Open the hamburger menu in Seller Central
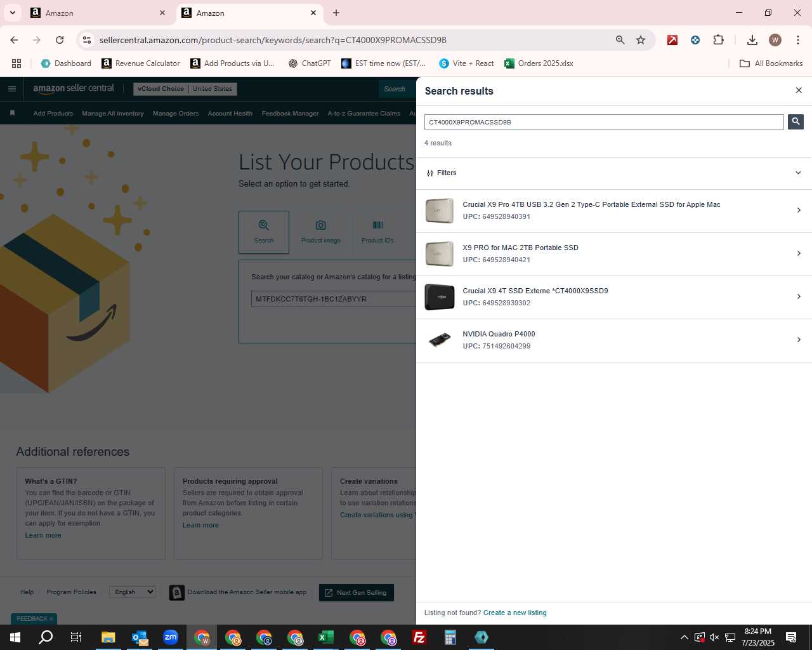 coord(11,89)
